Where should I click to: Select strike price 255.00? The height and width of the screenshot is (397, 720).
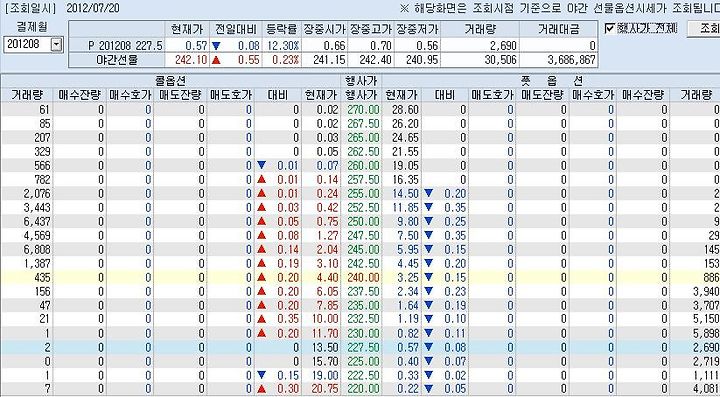[363, 194]
